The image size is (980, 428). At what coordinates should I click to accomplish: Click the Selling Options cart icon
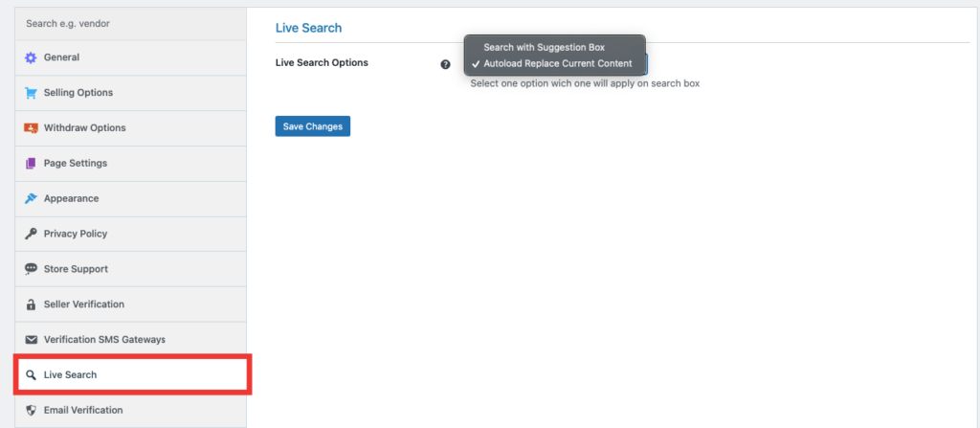coord(31,93)
